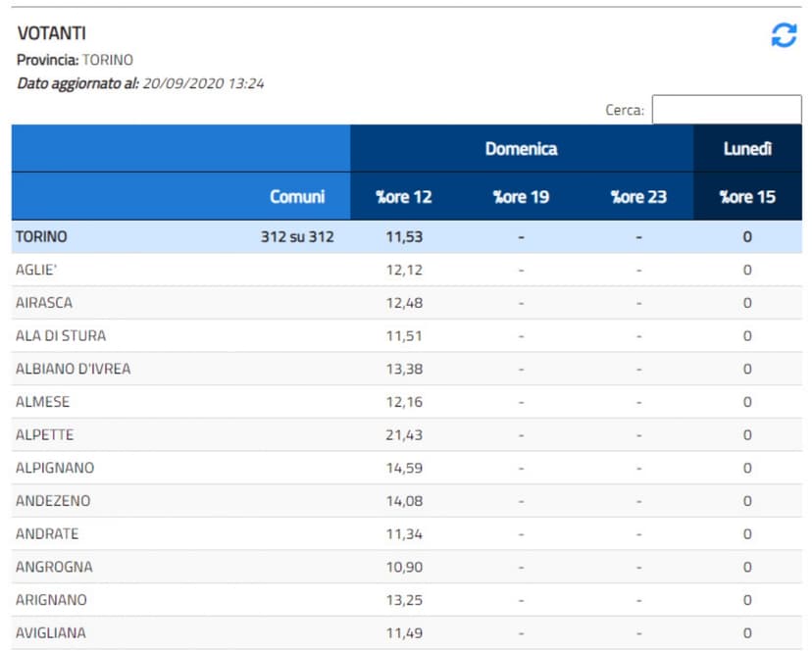
Task: Choose ALA DI STURA from the list
Action: [61, 336]
